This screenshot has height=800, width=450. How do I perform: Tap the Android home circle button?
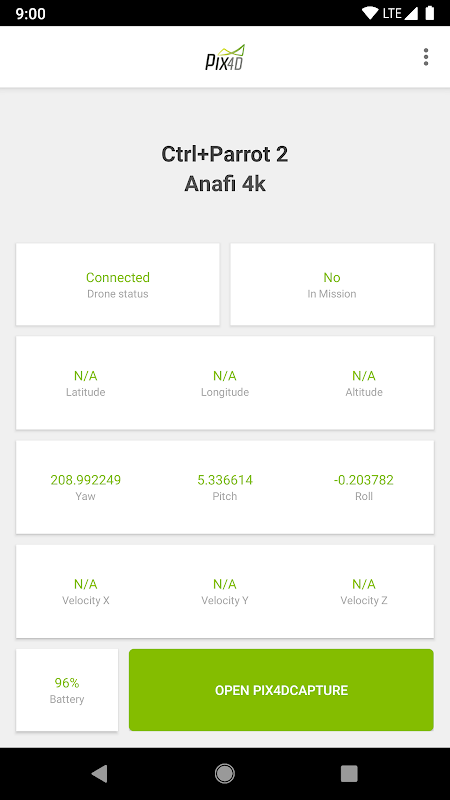[224, 773]
